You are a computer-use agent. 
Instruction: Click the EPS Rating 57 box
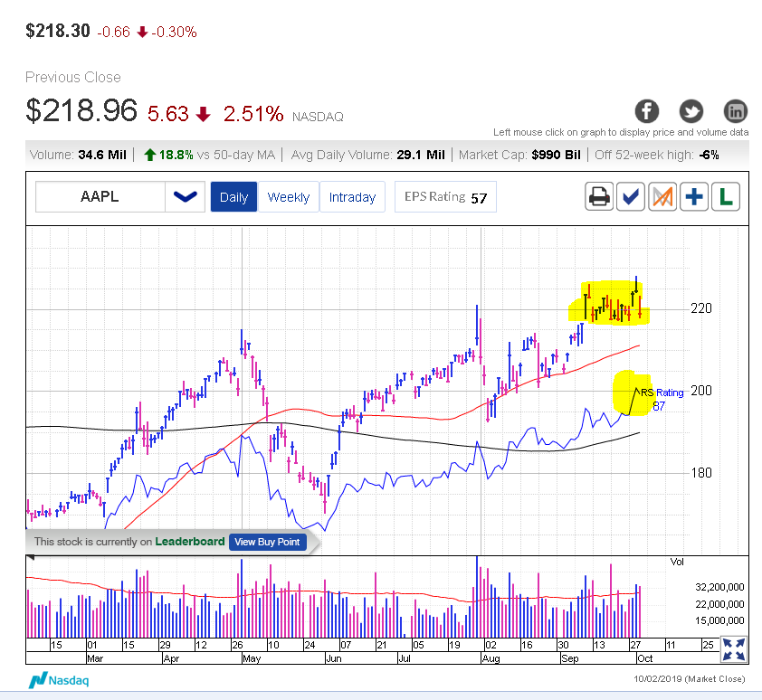pyautogui.click(x=445, y=197)
